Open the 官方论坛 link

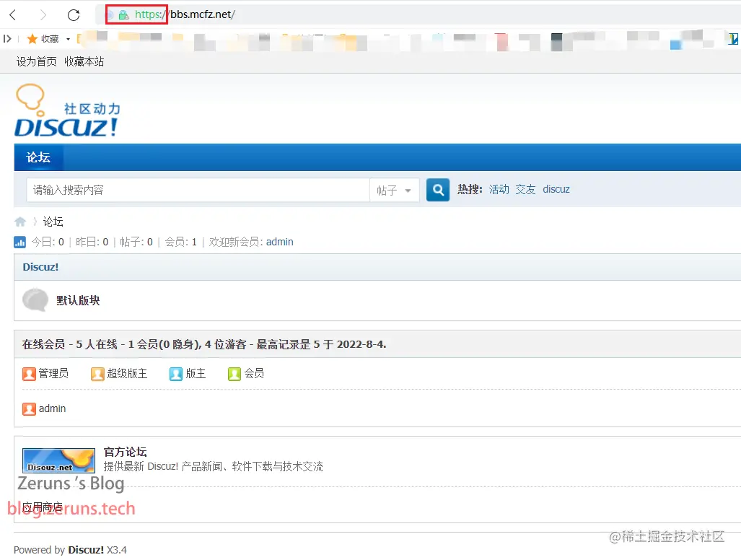tap(126, 452)
